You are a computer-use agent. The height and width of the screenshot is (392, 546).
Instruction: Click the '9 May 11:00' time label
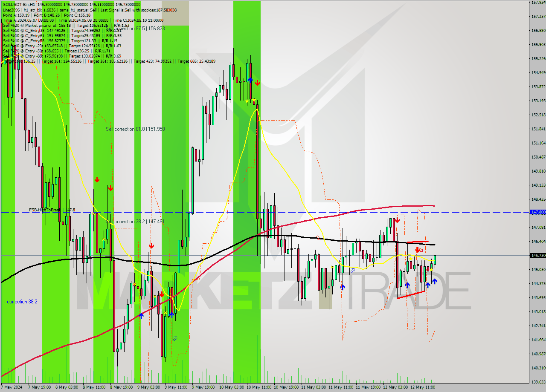[x=177, y=387]
